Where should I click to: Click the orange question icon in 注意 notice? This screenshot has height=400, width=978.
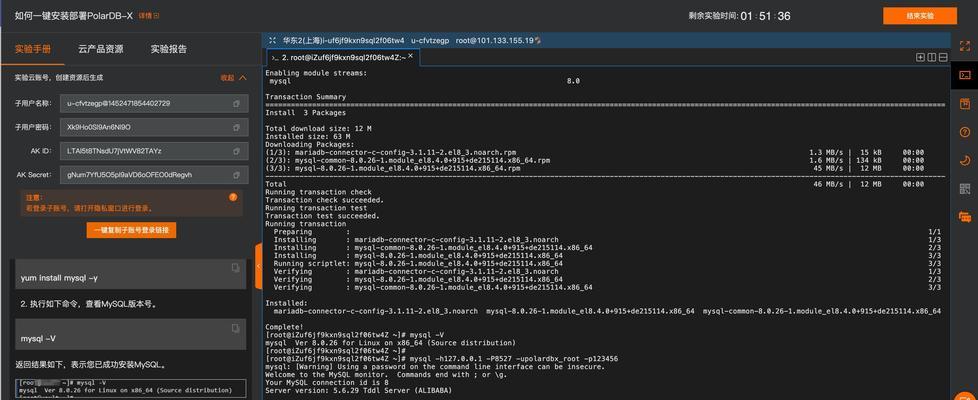[233, 197]
